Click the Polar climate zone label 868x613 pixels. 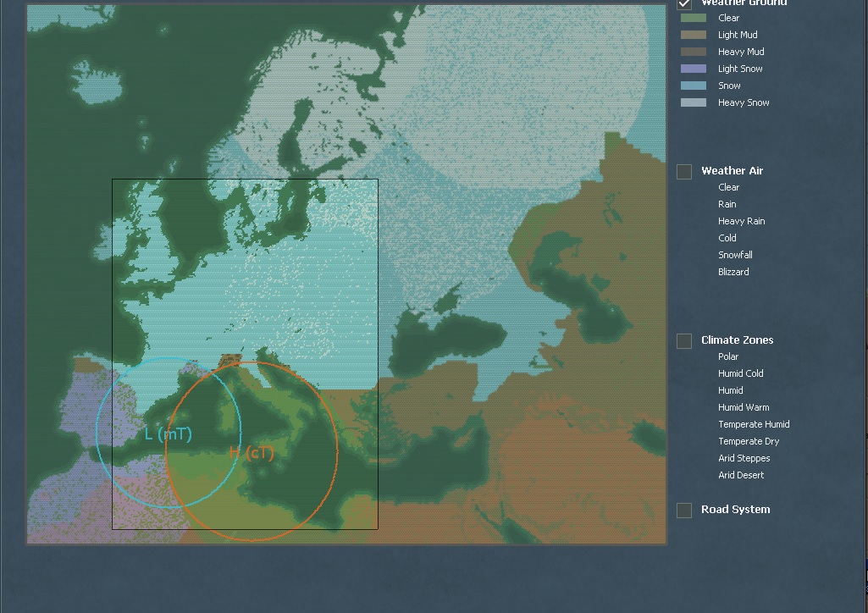pos(728,356)
